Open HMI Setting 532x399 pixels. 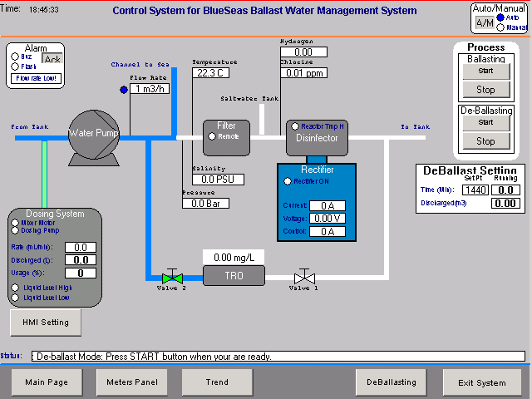point(45,323)
